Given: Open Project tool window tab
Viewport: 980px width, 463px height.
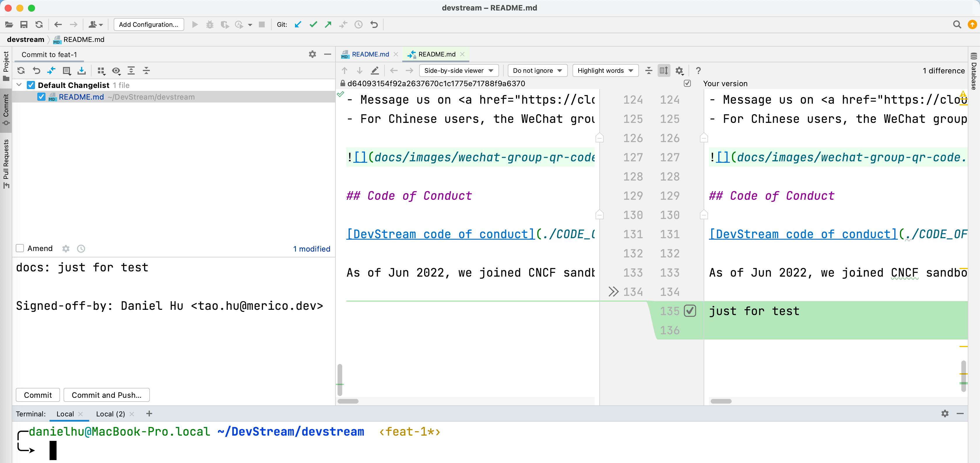Looking at the screenshot, I should tap(6, 66).
